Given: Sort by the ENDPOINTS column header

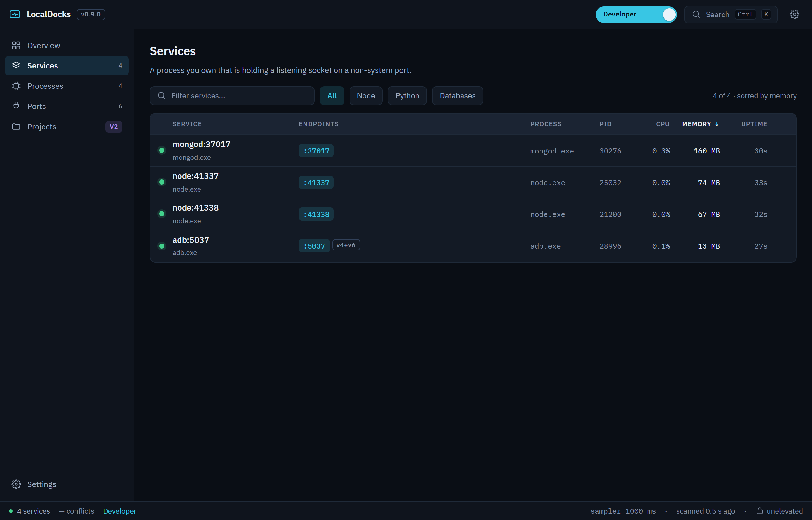Looking at the screenshot, I should click(x=318, y=124).
